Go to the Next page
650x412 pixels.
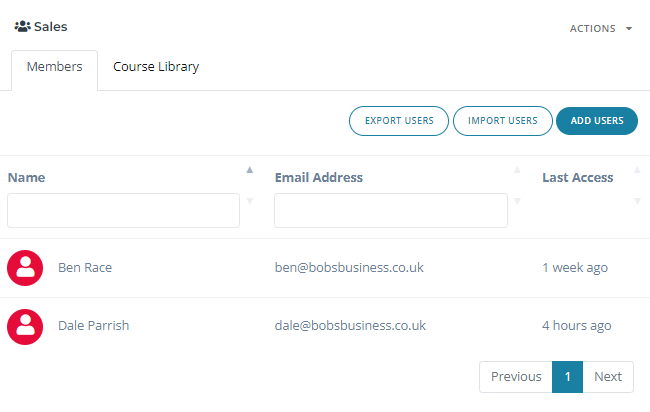608,377
